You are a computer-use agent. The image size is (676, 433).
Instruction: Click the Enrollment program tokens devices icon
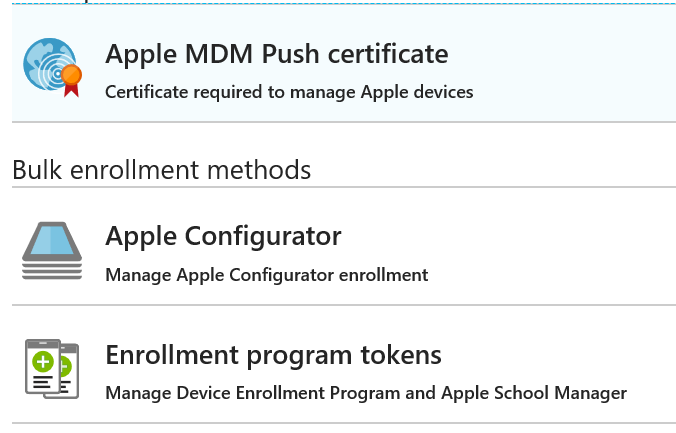pos(51,368)
